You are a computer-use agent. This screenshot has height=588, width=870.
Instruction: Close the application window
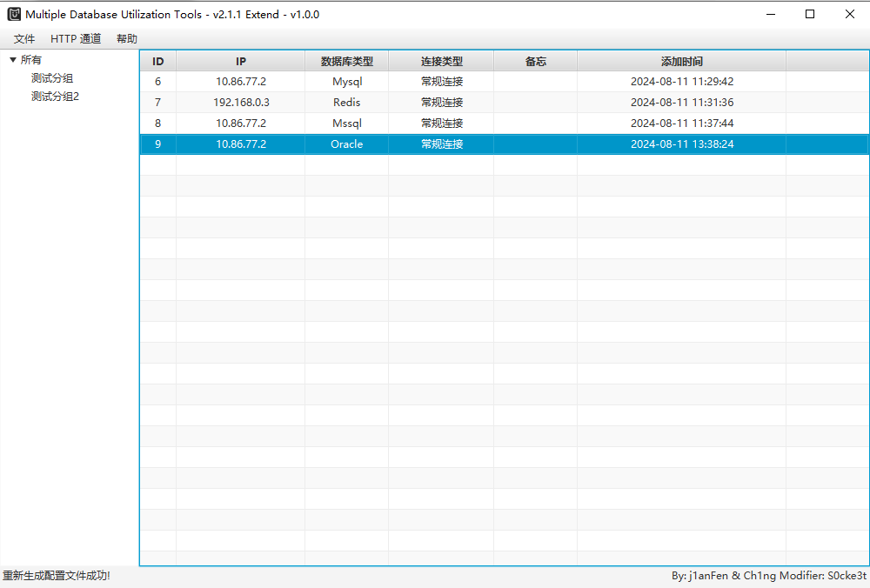coord(849,15)
